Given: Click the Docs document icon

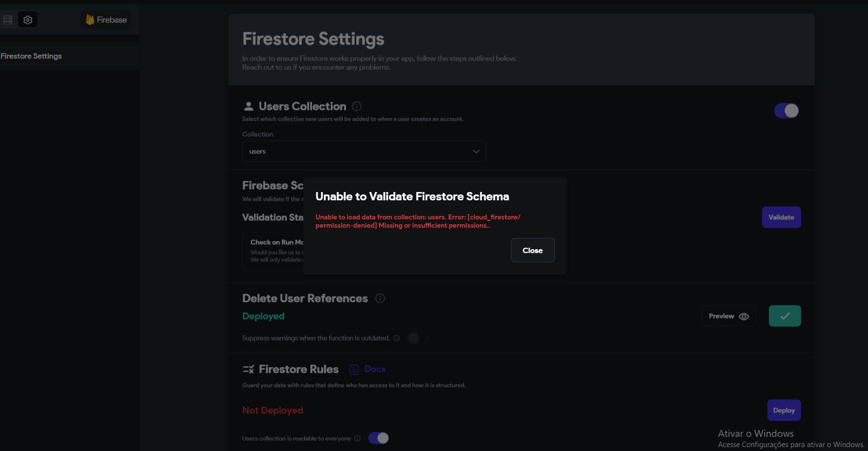Looking at the screenshot, I should (x=354, y=370).
